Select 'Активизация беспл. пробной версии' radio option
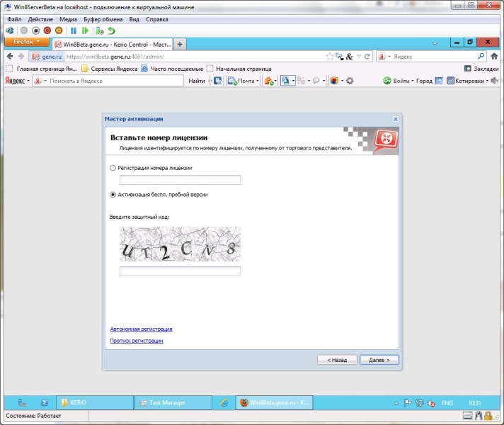 pyautogui.click(x=113, y=194)
